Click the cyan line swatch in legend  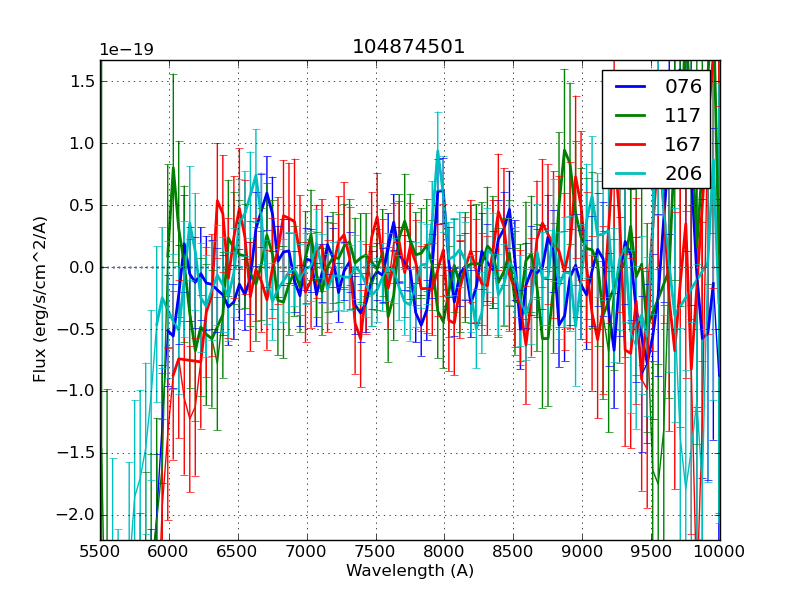(629, 174)
